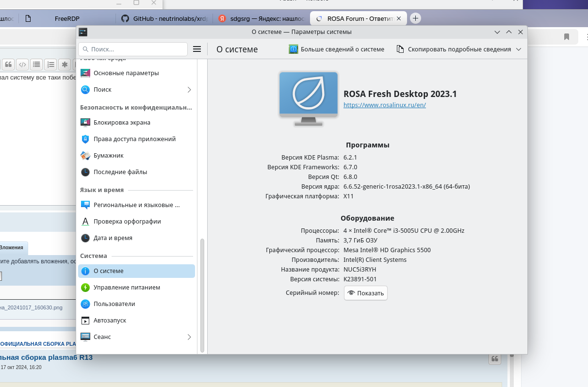Screen dimensions: 588x387
Task: Select Пользователи icon in sidebar
Action: click(x=85, y=304)
